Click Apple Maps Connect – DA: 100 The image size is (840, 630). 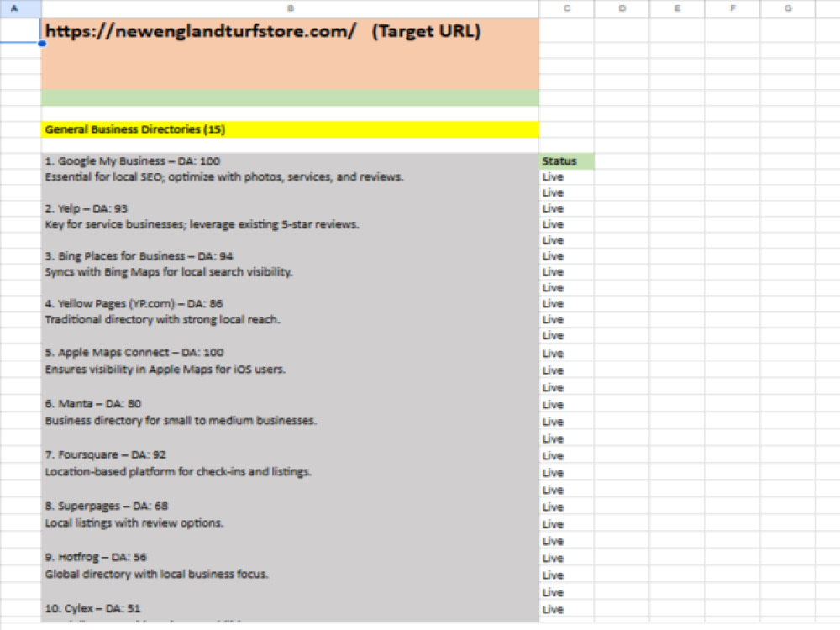click(x=134, y=353)
